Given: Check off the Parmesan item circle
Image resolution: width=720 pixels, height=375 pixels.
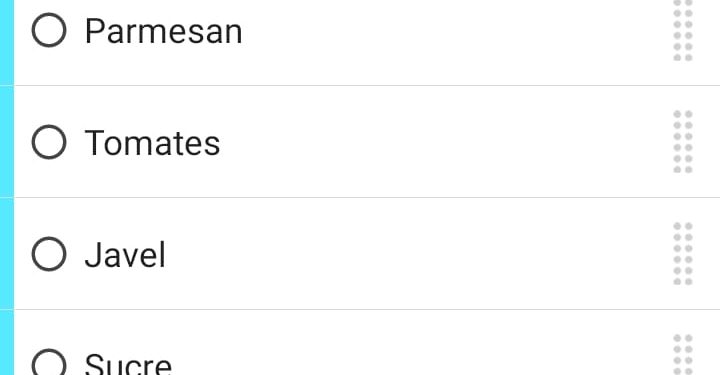Looking at the screenshot, I should point(49,30).
